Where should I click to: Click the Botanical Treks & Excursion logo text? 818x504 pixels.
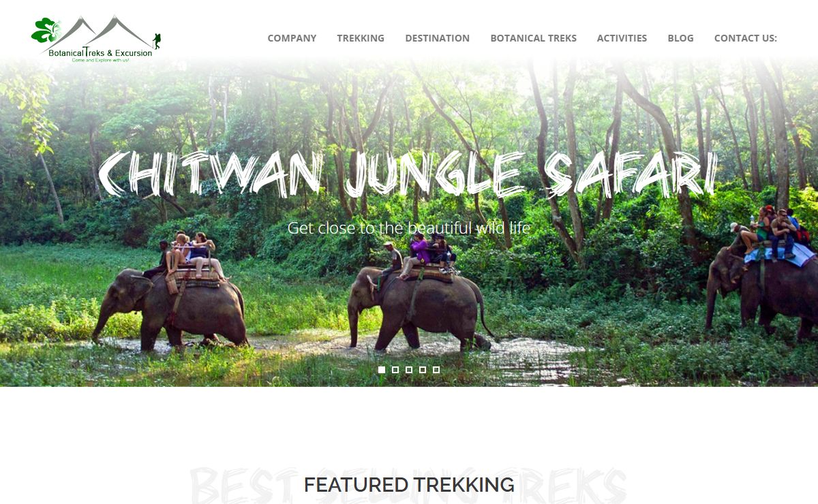(x=100, y=53)
